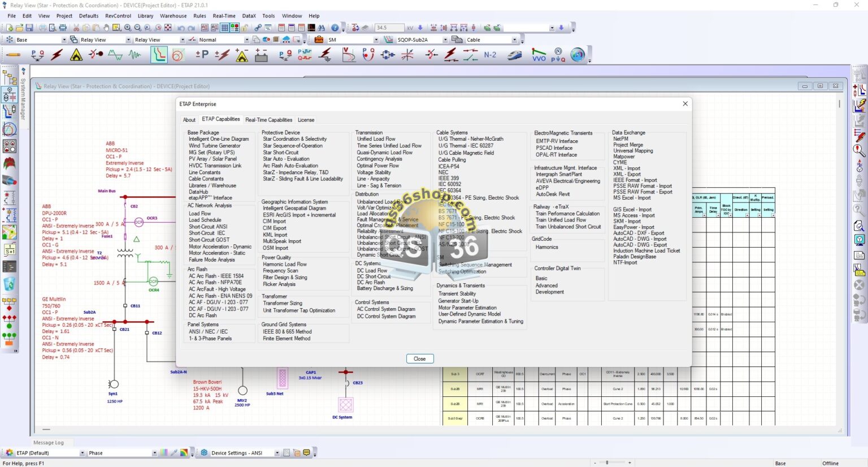The image size is (868, 467).
Task: Click the Railway train study mode icon
Action: tap(514, 55)
